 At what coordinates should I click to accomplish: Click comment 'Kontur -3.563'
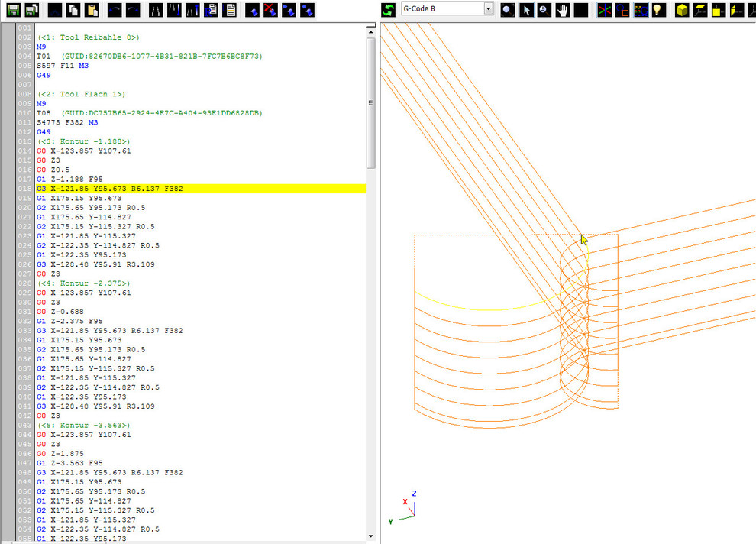tap(84, 426)
